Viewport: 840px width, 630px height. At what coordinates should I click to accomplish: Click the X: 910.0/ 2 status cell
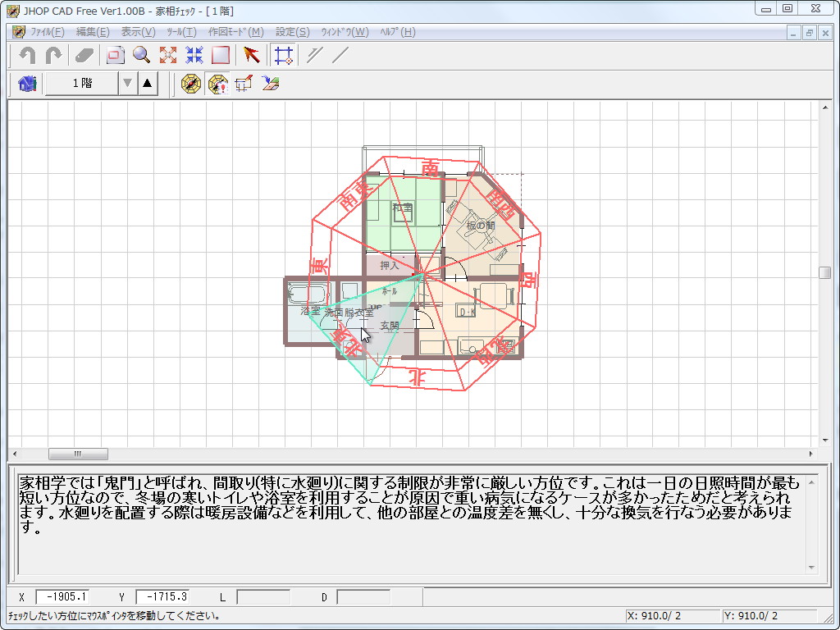click(x=672, y=616)
